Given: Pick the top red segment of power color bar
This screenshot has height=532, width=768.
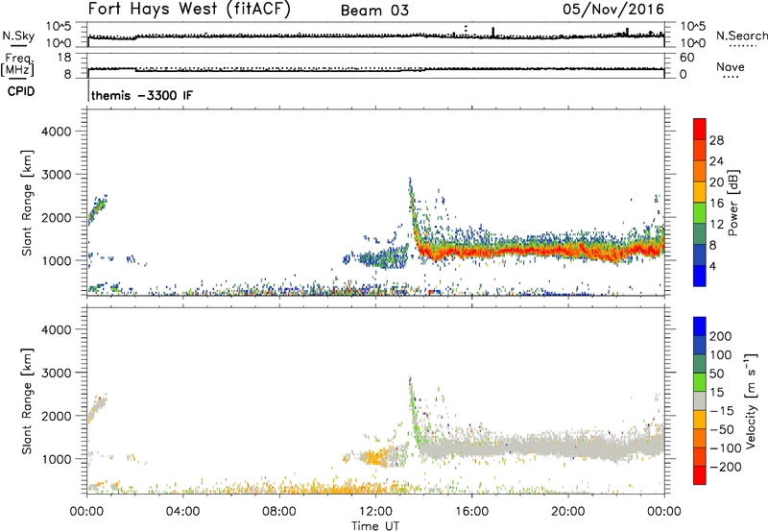Looking at the screenshot, I should pyautogui.click(x=700, y=130).
